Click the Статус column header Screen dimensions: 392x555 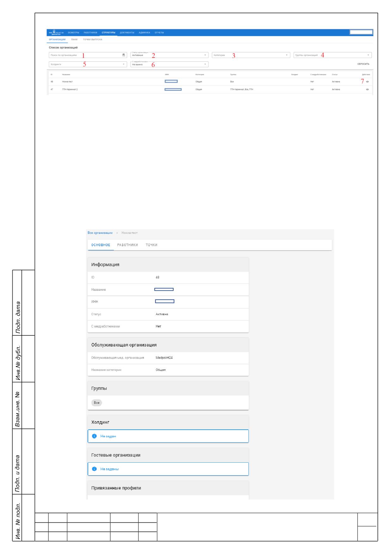pyautogui.click(x=334, y=74)
